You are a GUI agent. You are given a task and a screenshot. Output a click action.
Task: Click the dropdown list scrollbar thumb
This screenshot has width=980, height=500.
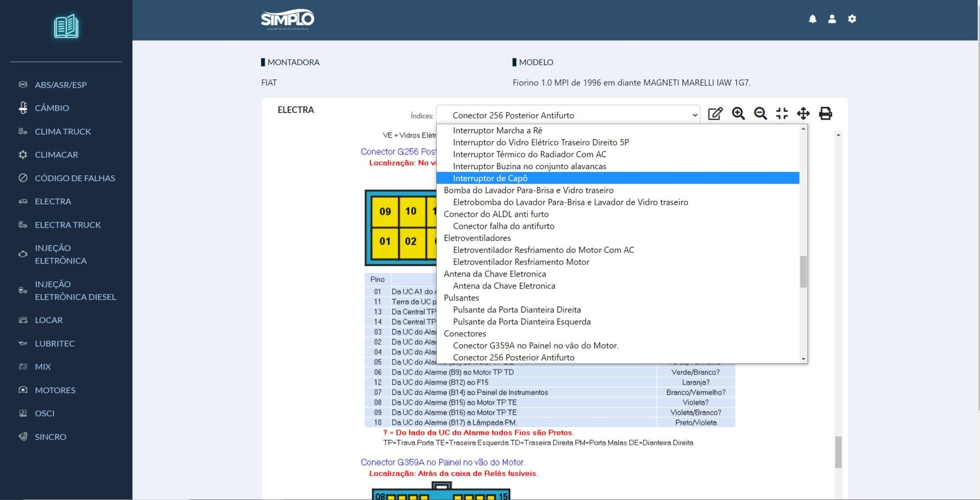[803, 271]
